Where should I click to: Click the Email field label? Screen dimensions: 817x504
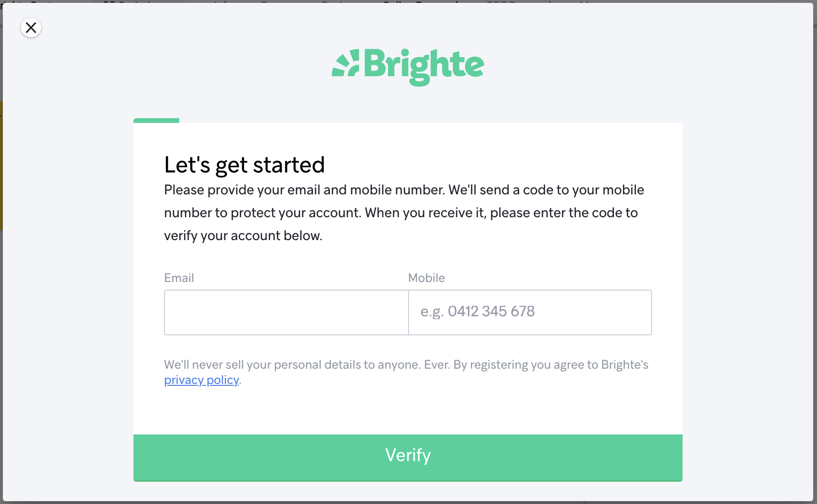(179, 278)
